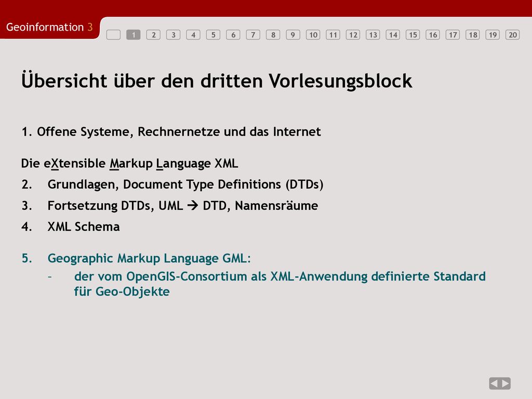Go to the next slide arrow
The width and height of the screenshot is (532, 399).
point(505,383)
